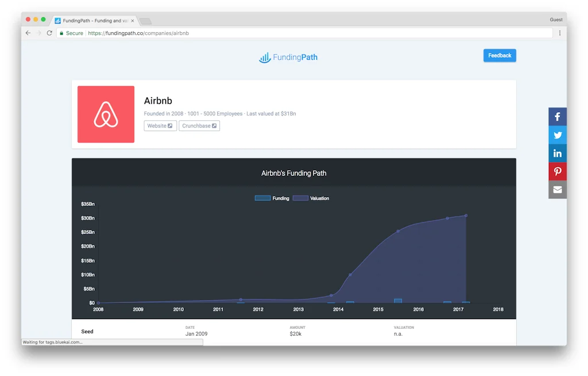Open the Guest account menu

[x=556, y=19]
